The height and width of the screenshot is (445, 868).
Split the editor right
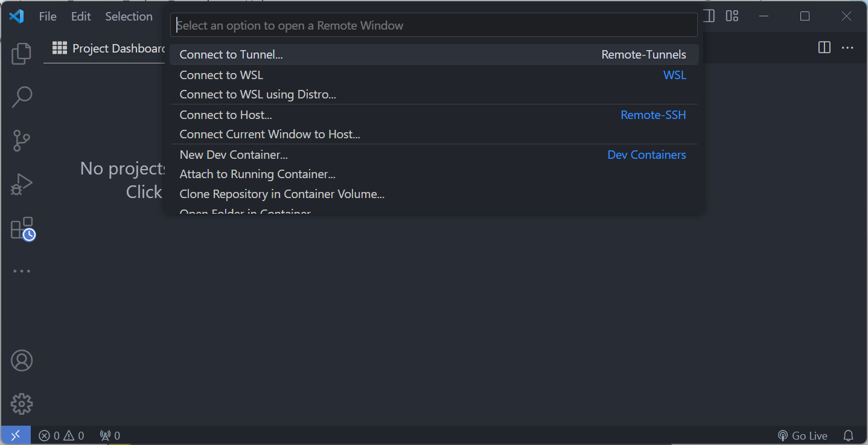coord(824,47)
